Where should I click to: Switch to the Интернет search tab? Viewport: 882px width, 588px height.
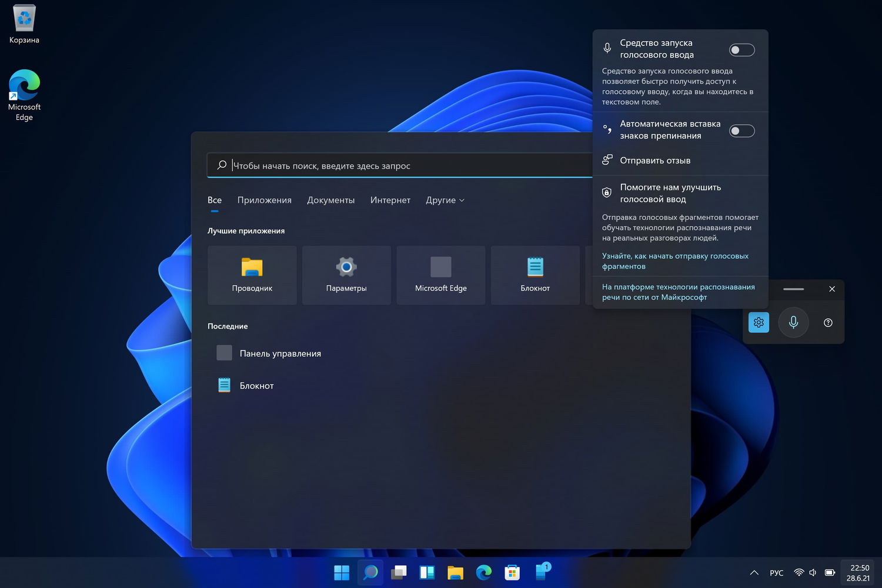(390, 200)
